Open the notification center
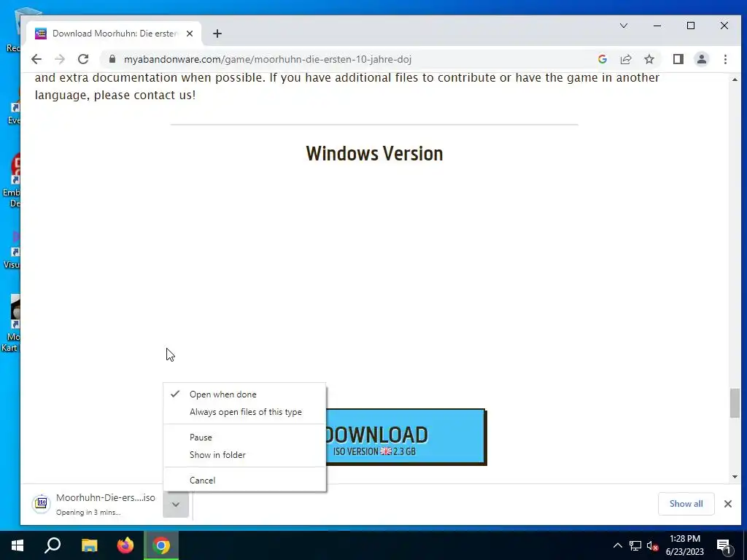This screenshot has height=560, width=747. (724, 546)
